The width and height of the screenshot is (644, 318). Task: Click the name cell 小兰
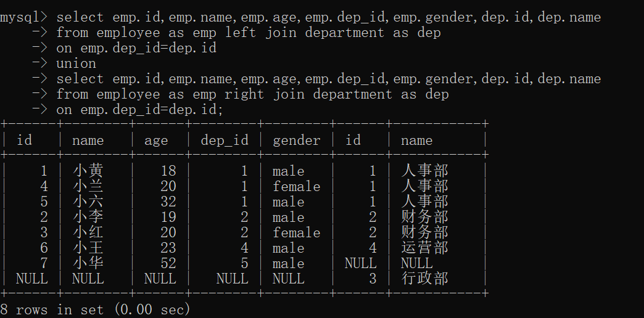[x=88, y=186]
